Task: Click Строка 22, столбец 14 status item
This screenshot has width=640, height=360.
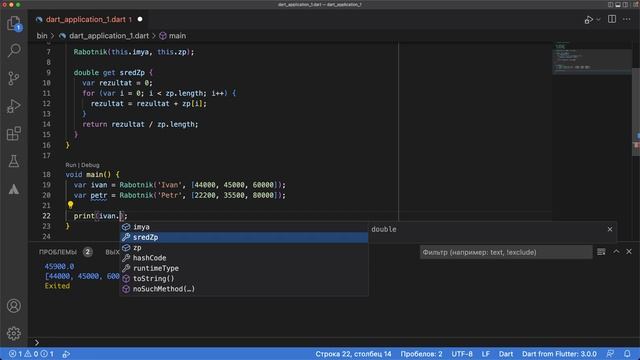Action: pyautogui.click(x=353, y=354)
